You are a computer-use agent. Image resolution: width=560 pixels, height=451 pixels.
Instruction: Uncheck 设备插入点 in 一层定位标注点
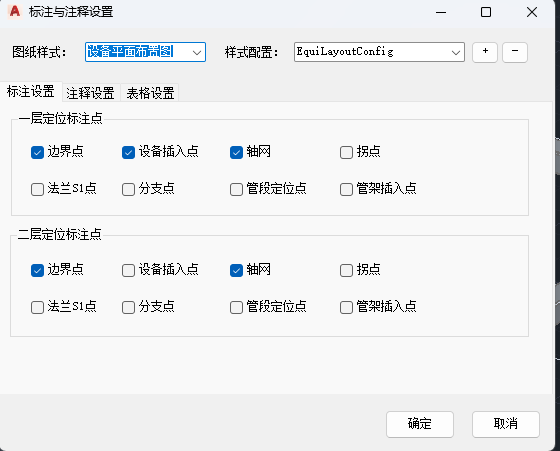(x=128, y=152)
